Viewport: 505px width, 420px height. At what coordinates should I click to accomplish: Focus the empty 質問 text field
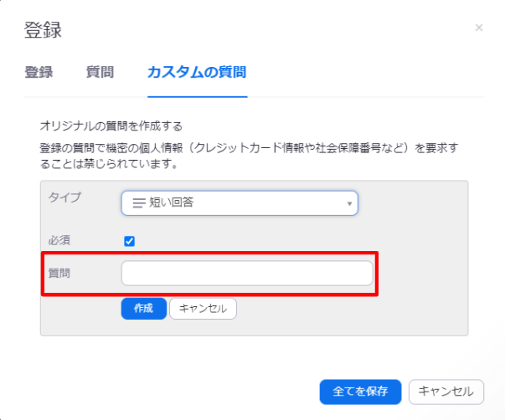[x=247, y=274]
